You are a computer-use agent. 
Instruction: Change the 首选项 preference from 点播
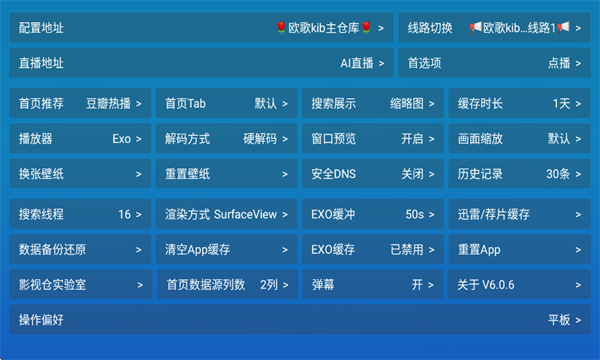point(494,63)
